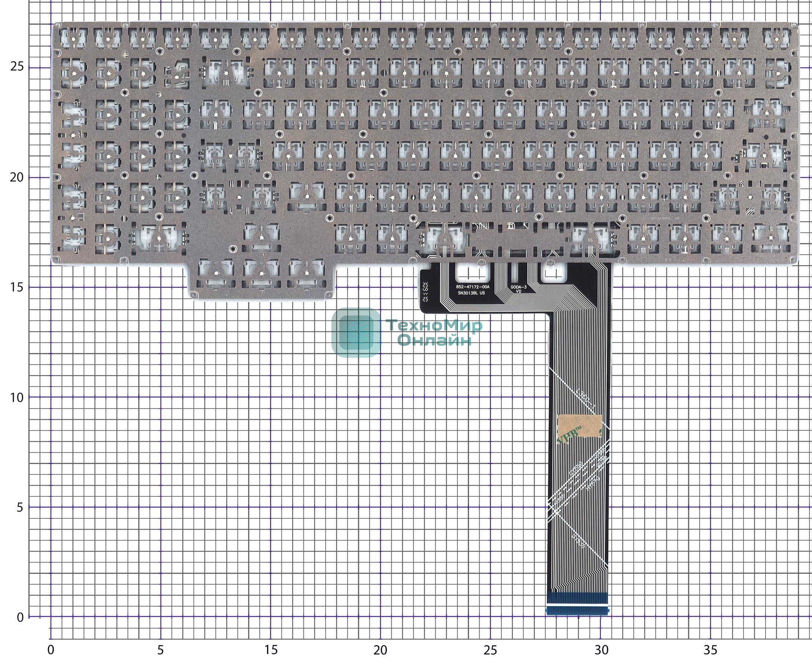This screenshot has width=812, height=666.
Task: Click the horizontal axis label 35
Action: tap(710, 650)
